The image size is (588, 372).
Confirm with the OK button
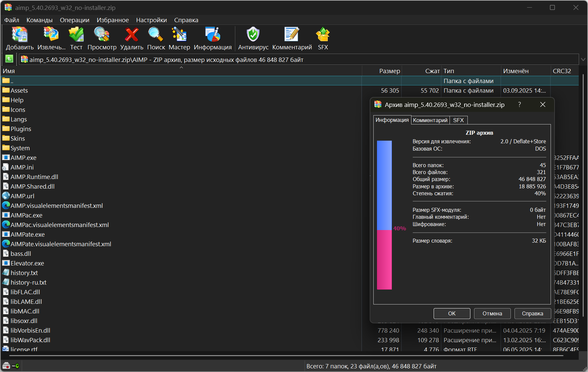coord(452,313)
